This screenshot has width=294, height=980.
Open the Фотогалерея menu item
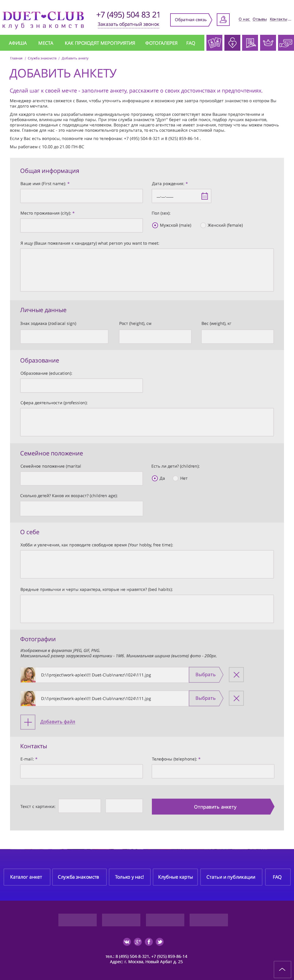(161, 43)
